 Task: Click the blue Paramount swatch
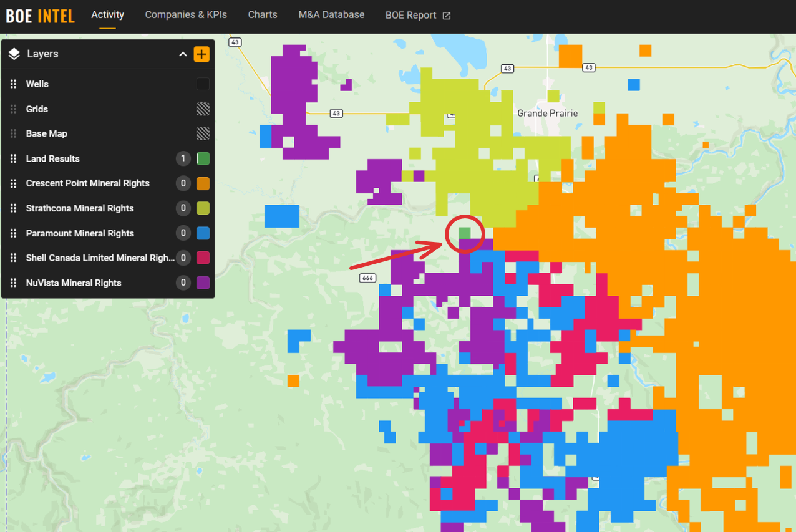pyautogui.click(x=203, y=233)
